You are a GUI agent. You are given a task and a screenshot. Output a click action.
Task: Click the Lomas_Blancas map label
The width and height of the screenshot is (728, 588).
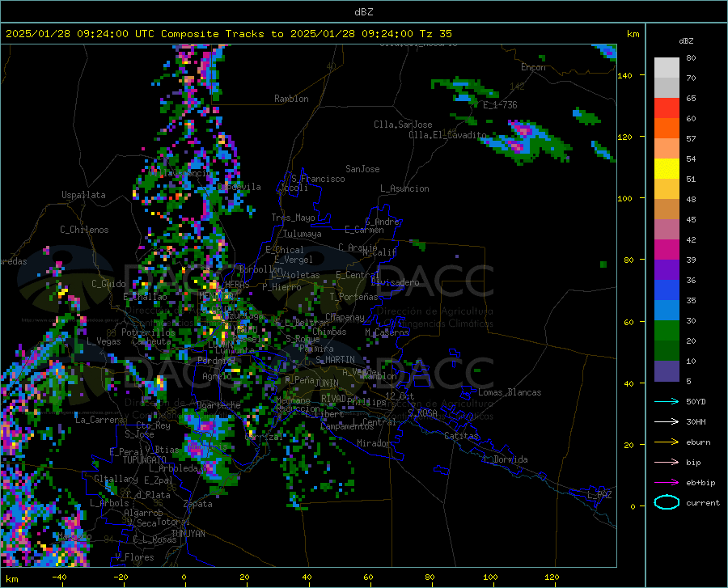coord(510,392)
